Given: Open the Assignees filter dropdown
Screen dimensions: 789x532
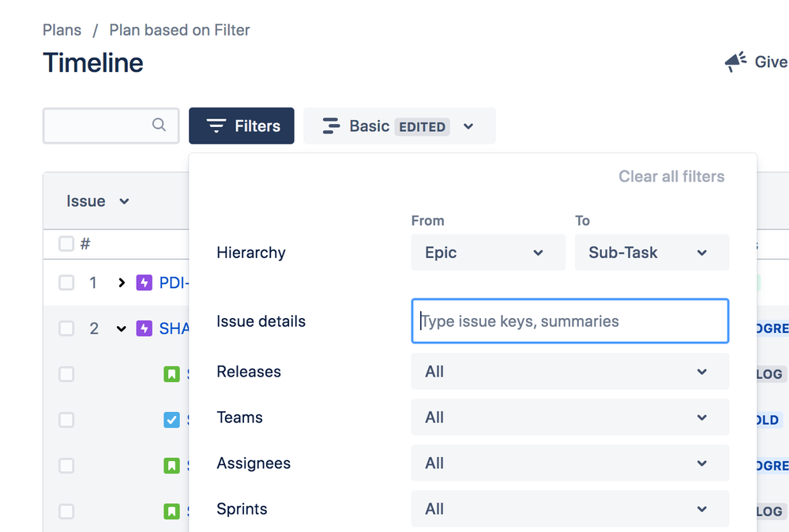Looking at the screenshot, I should tap(569, 463).
